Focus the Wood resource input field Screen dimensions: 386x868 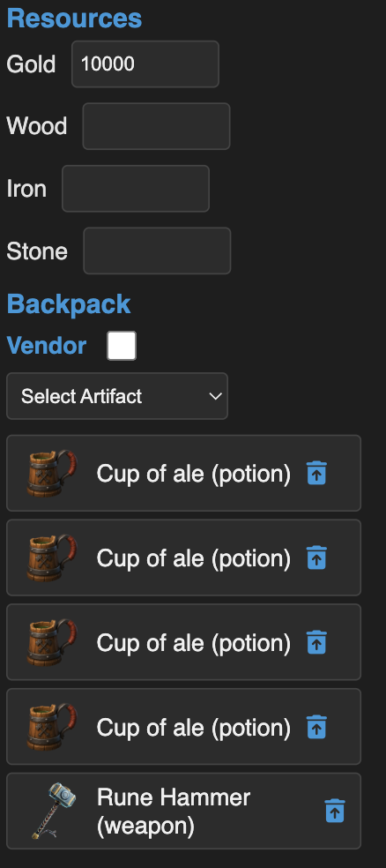click(x=157, y=126)
